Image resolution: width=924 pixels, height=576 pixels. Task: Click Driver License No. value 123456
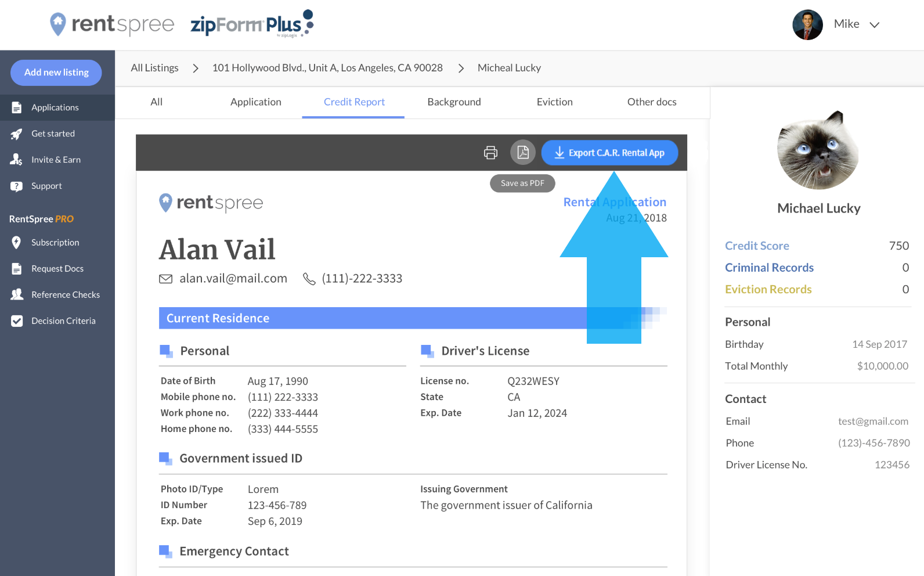[x=891, y=465]
